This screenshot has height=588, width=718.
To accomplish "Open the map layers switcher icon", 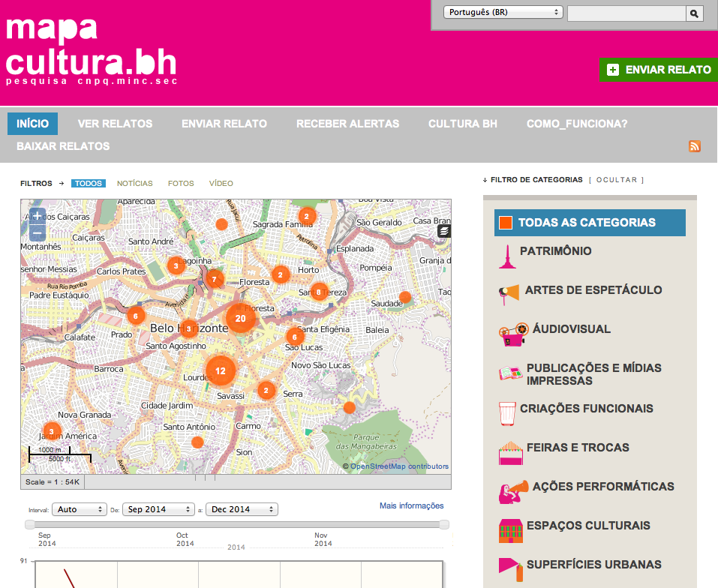I will (x=444, y=231).
